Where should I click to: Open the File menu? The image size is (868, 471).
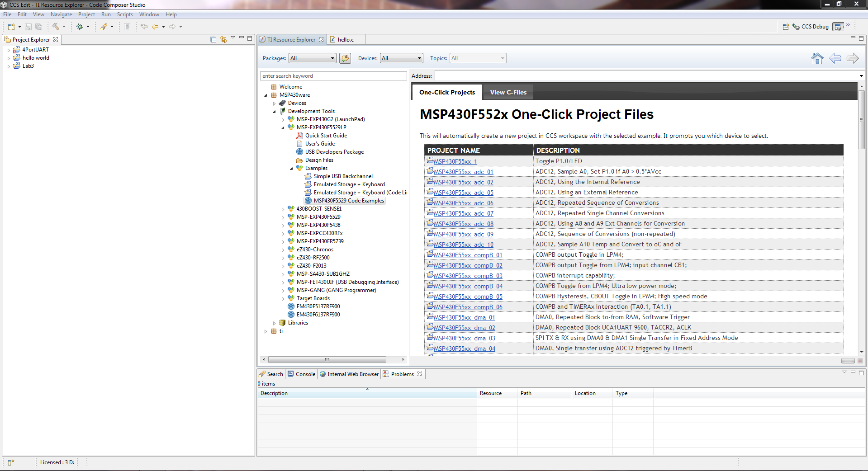tap(7, 14)
